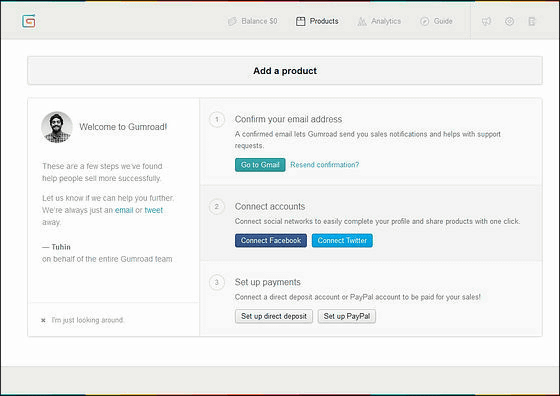Screen dimensions: 560x396
Task: Dismiss with I'm just looking around
Action: click(x=88, y=320)
